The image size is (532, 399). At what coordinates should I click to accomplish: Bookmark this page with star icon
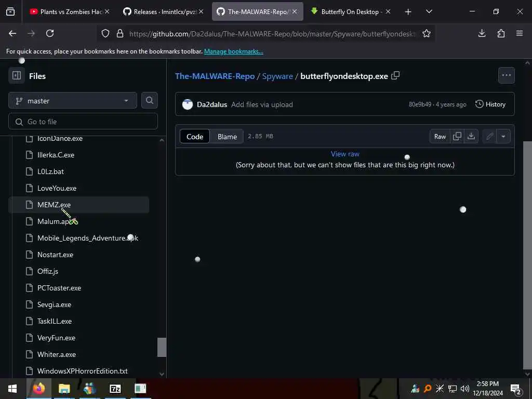pos(427,33)
